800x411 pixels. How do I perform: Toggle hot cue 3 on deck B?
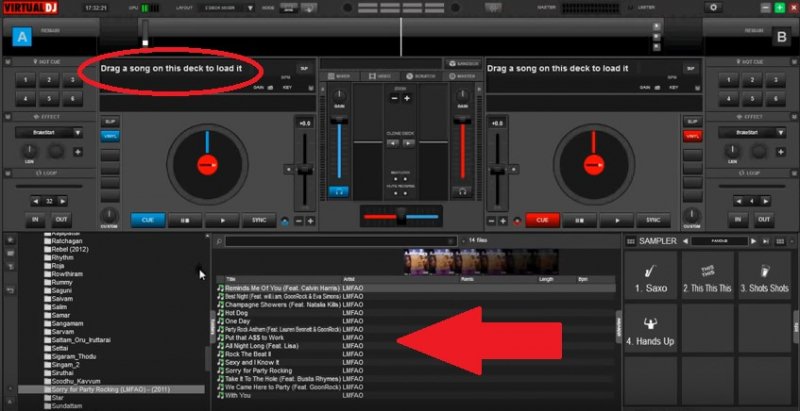(776, 80)
